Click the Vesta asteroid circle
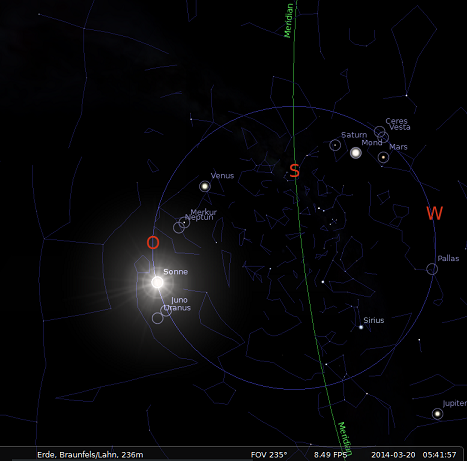467x465 pixels. (383, 137)
